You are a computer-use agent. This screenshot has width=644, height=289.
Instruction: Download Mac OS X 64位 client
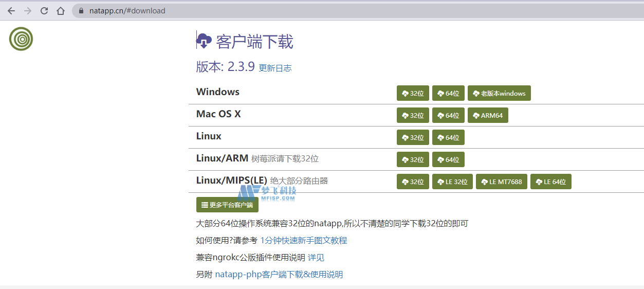tap(448, 116)
